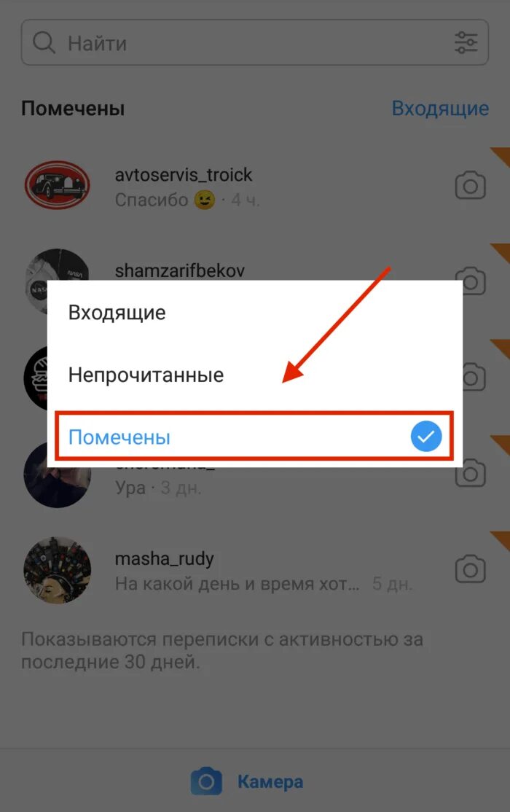Tap the camera icon right of Непрочитанные

pyautogui.click(x=474, y=377)
